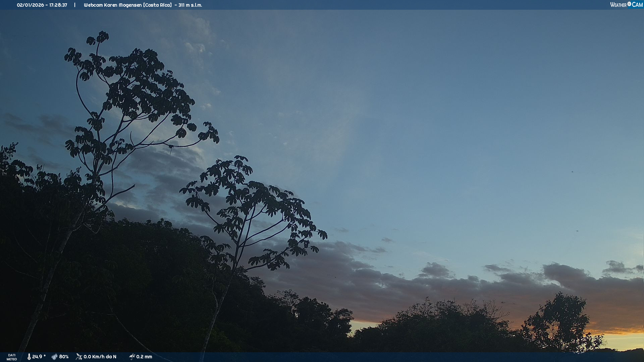
Task: Click the Costa Rica location text
Action: [x=157, y=5]
